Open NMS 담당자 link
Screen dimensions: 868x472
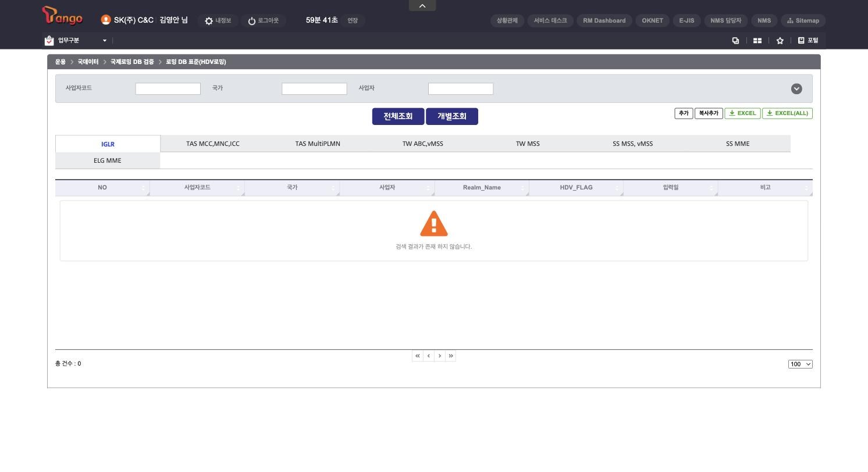[x=725, y=20]
